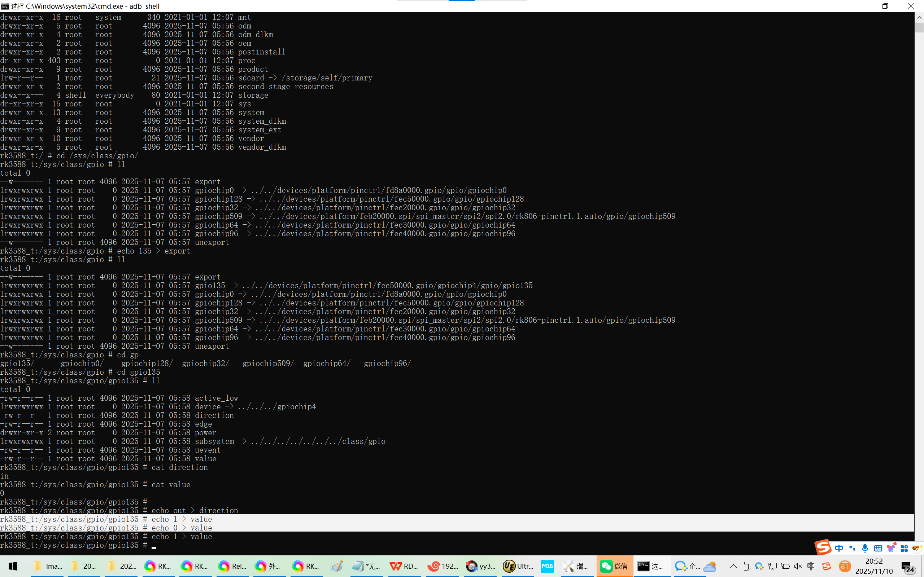The height and width of the screenshot is (577, 924).
Task: Switch to the Notepad *无... window
Action: [365, 566]
